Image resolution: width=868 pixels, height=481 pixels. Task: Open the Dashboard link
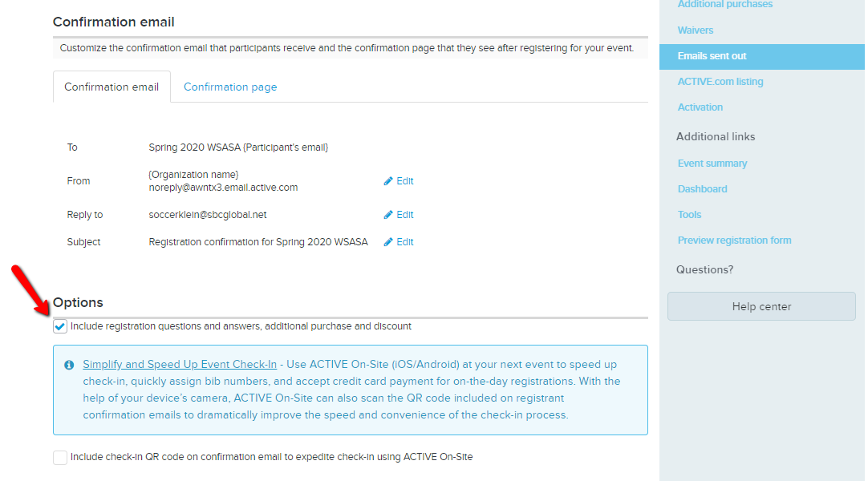703,189
